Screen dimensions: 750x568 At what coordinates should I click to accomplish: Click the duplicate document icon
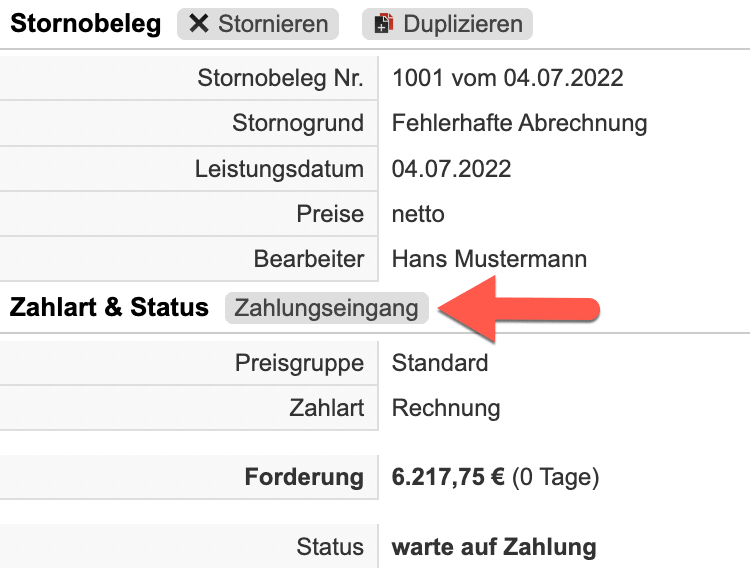coord(384,24)
